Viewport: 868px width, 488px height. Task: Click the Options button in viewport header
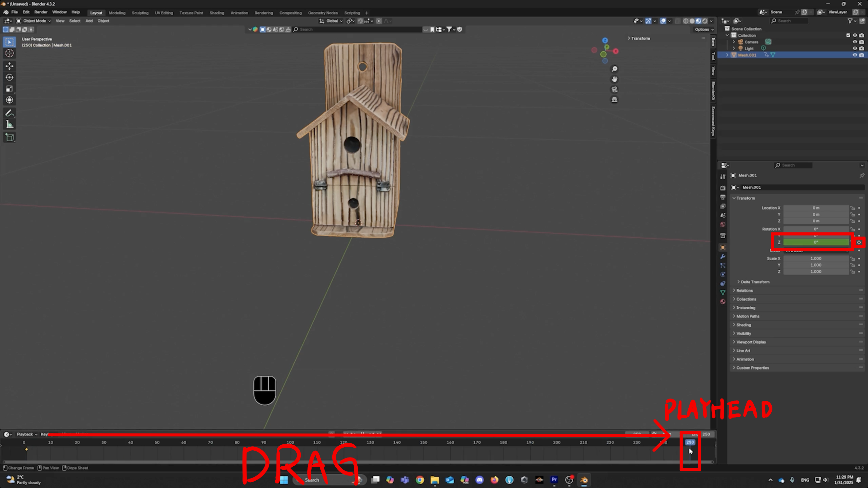[702, 29]
